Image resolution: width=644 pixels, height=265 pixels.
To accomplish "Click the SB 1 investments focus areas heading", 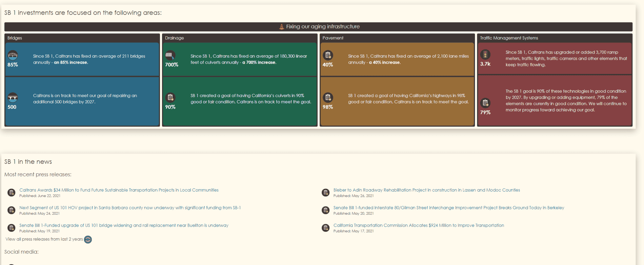I will [83, 13].
